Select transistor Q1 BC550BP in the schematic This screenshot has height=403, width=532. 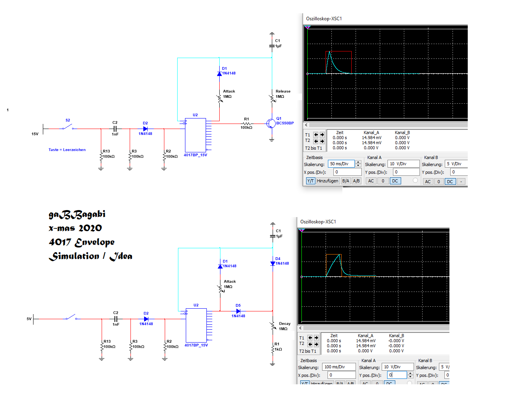coord(271,124)
